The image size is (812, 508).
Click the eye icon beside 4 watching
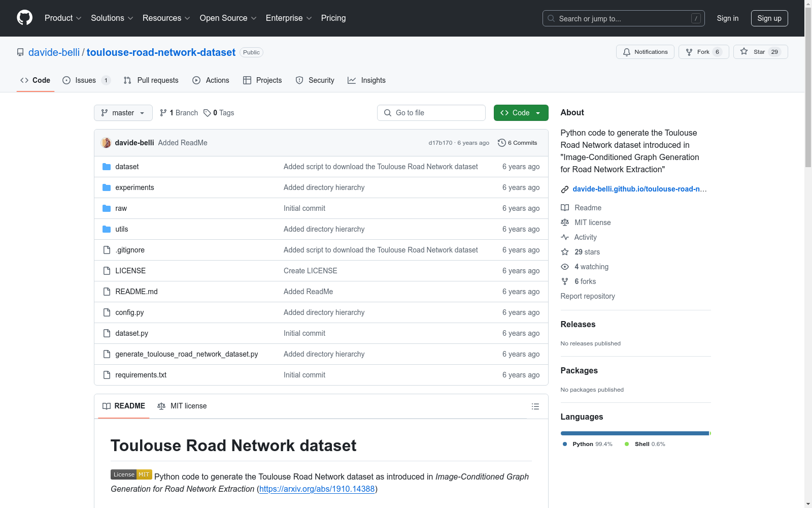click(x=565, y=267)
